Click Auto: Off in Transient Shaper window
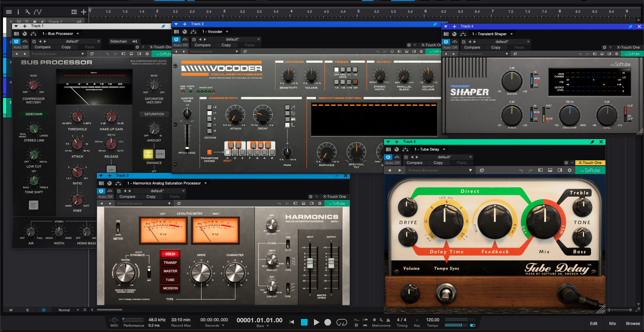Image resolution: width=644 pixels, height=332 pixels. pyautogui.click(x=450, y=47)
